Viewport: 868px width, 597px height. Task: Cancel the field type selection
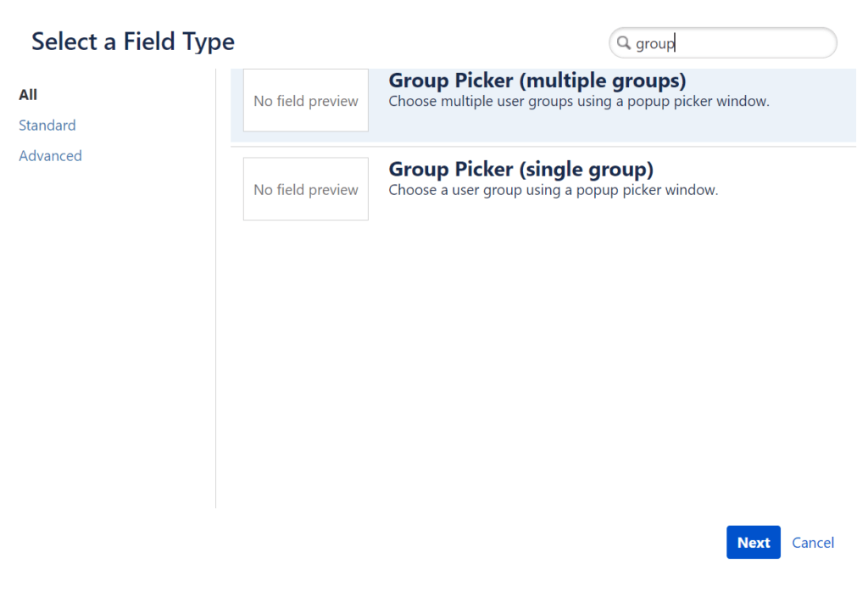(x=812, y=543)
